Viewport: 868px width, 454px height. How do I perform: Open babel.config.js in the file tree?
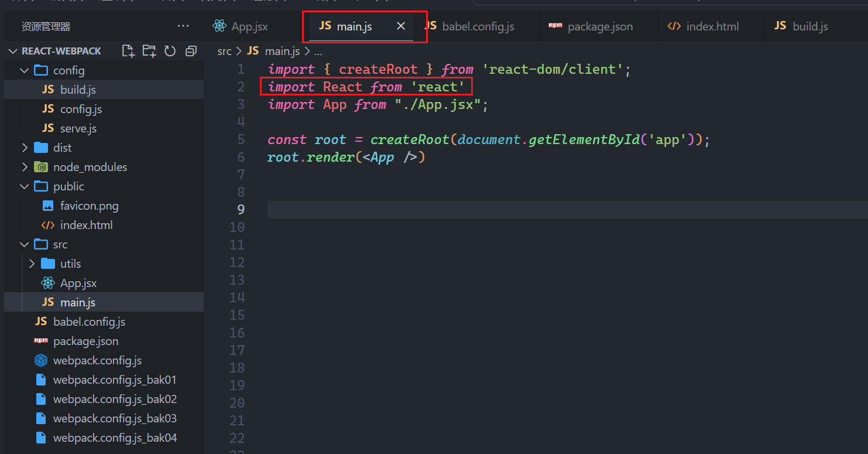tap(104, 322)
